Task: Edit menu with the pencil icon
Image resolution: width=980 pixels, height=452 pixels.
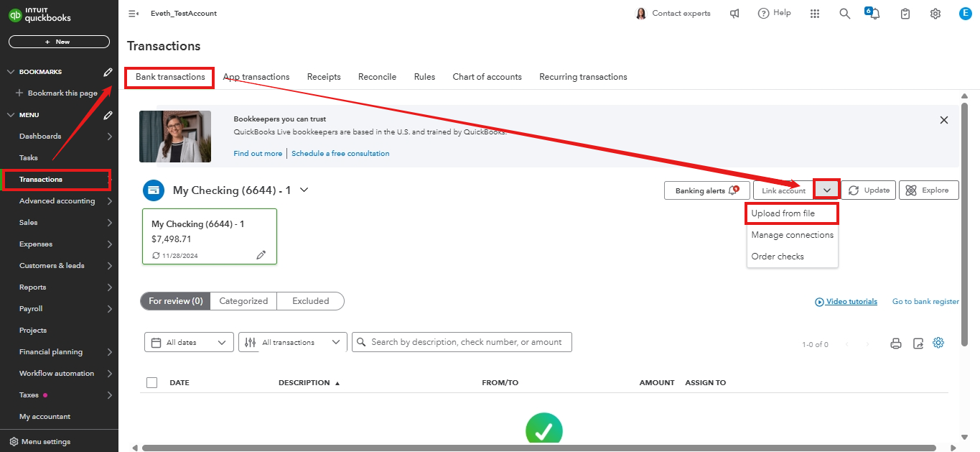Action: point(108,115)
